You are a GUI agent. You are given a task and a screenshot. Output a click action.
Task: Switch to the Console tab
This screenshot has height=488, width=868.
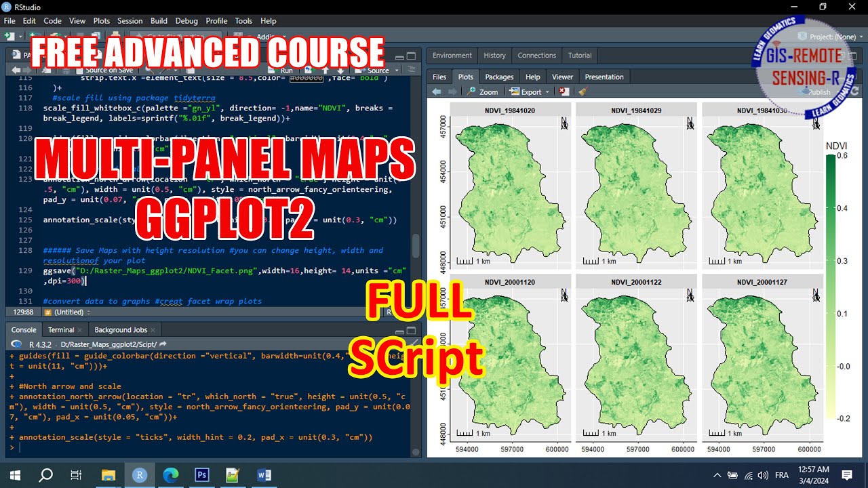[24, 330]
